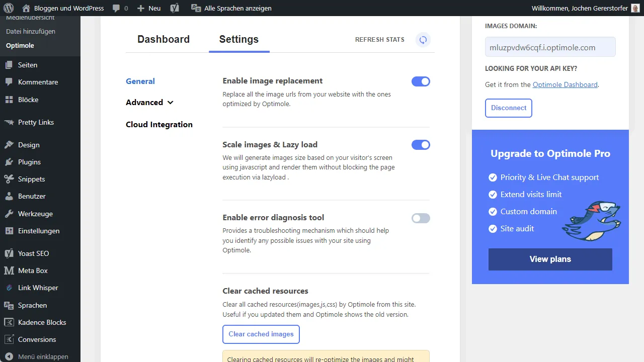This screenshot has height=362, width=644.
Task: Click the plus icon next to Neu
Action: pyautogui.click(x=140, y=9)
